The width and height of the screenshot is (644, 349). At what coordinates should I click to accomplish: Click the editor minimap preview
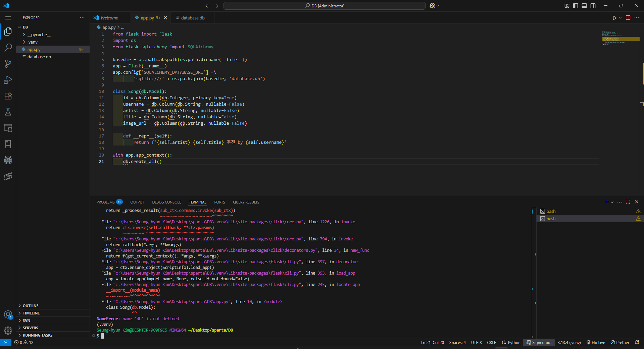click(621, 39)
